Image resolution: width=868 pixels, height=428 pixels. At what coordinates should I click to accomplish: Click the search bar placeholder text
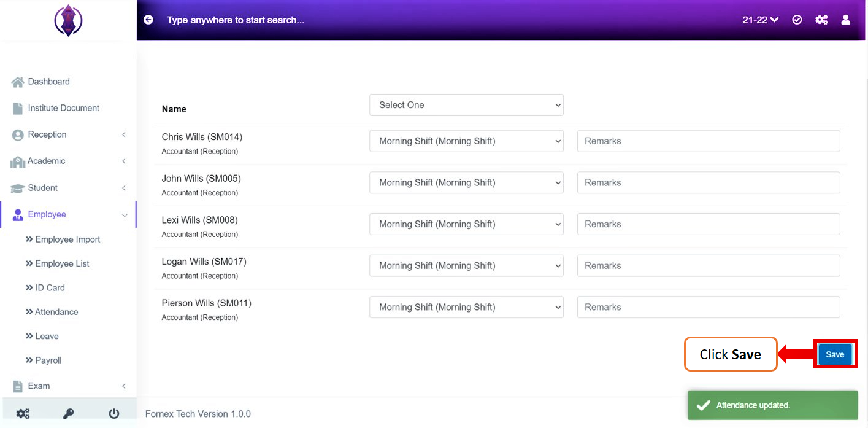point(236,20)
